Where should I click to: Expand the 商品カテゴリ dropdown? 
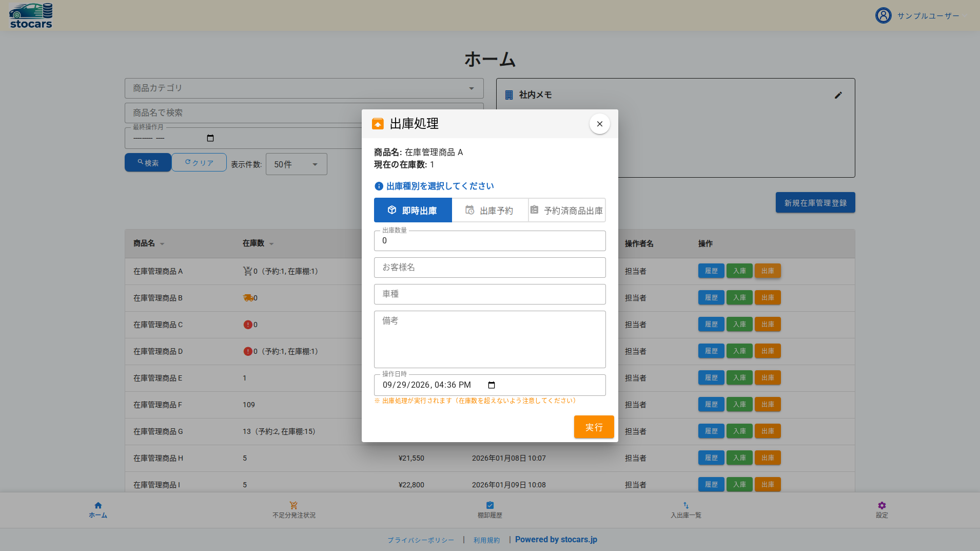[x=304, y=88]
